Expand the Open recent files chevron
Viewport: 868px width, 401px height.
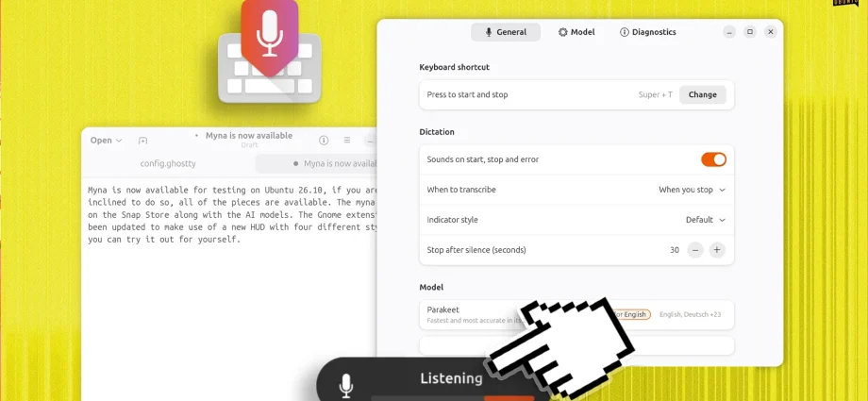pyautogui.click(x=119, y=141)
